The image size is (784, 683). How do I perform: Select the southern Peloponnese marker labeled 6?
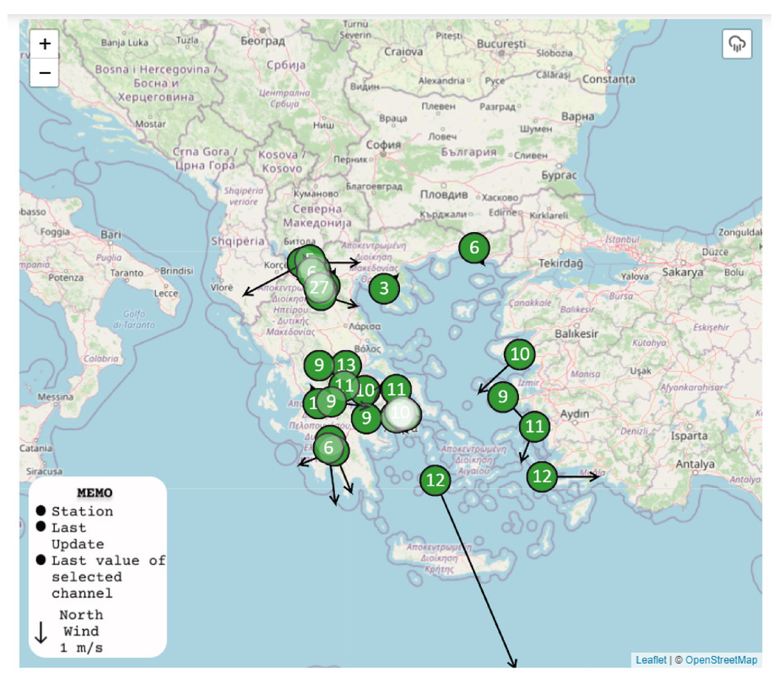click(328, 447)
